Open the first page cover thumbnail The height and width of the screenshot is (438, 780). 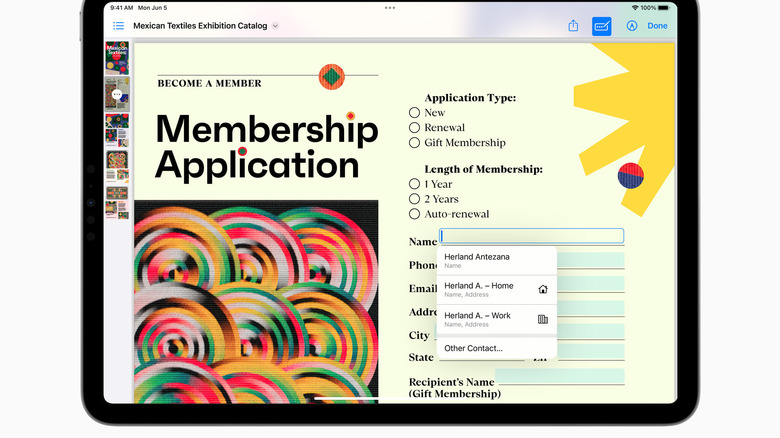[x=117, y=57]
